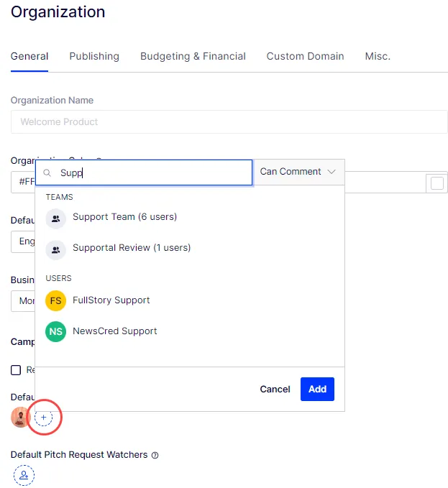The image size is (448, 488).
Task: Select the Supportal Review team icon
Action: [55, 249]
